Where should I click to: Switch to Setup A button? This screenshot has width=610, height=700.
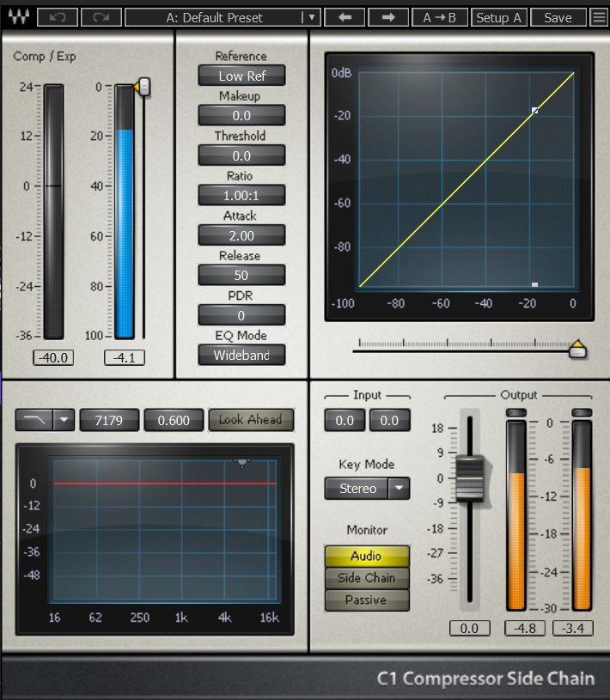click(499, 17)
